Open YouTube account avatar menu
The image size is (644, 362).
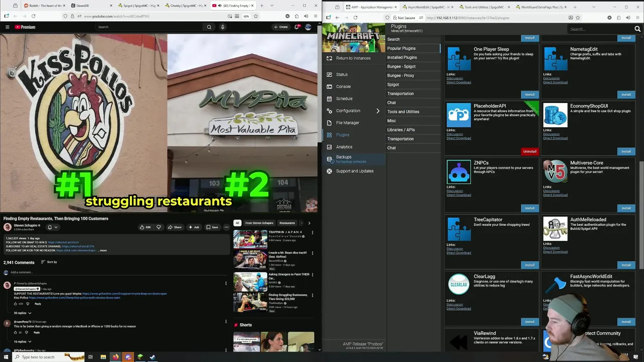308,27
